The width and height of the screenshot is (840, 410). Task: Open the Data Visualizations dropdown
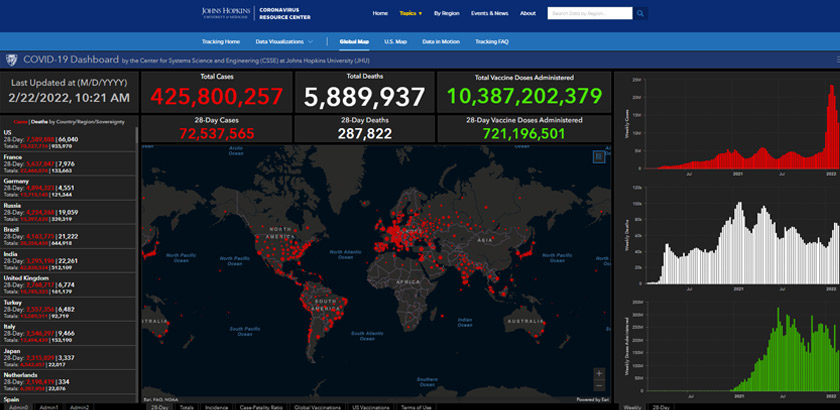click(x=285, y=41)
